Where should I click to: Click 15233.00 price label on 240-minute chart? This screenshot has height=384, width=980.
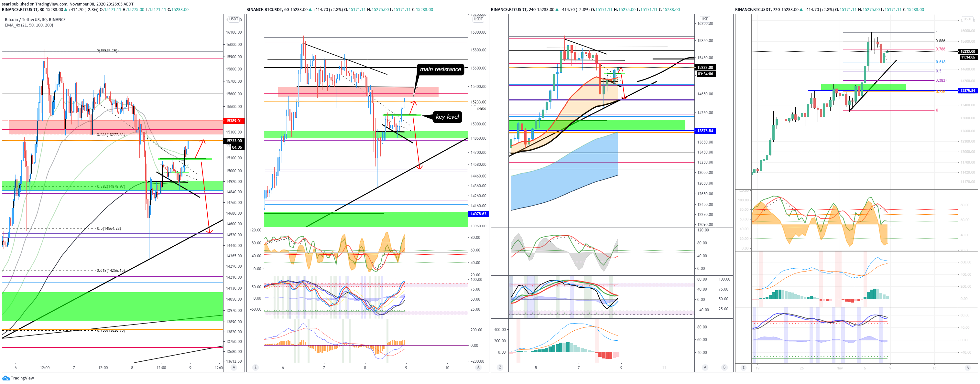point(705,67)
